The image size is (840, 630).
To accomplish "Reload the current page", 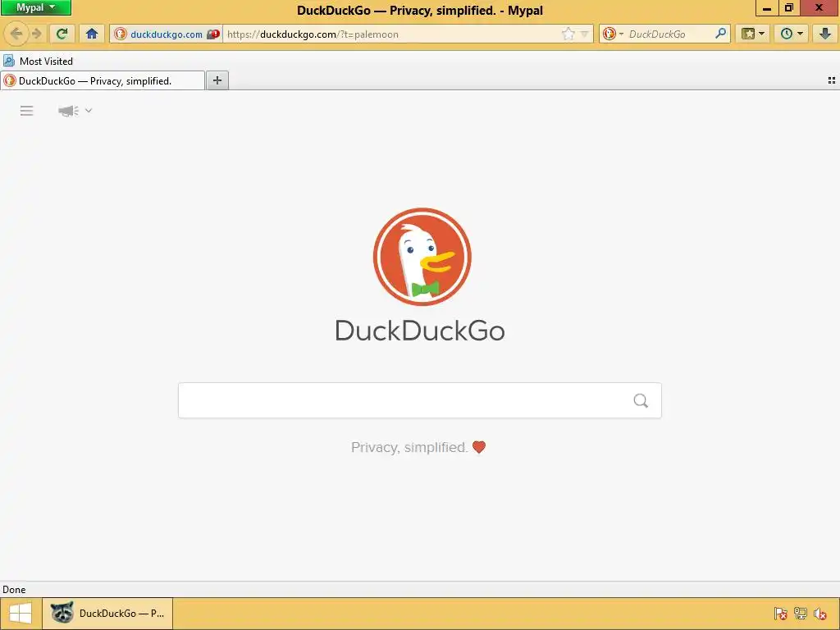I will 62,34.
